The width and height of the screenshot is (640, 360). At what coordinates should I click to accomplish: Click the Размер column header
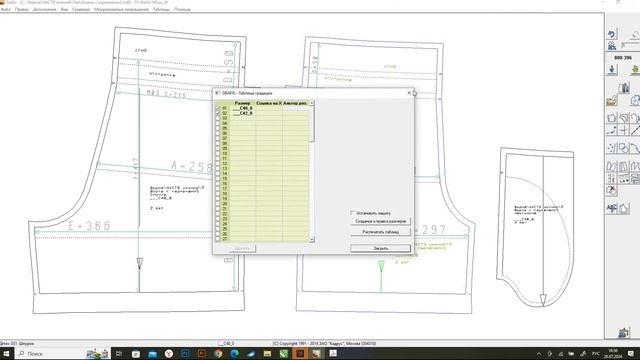(x=242, y=103)
